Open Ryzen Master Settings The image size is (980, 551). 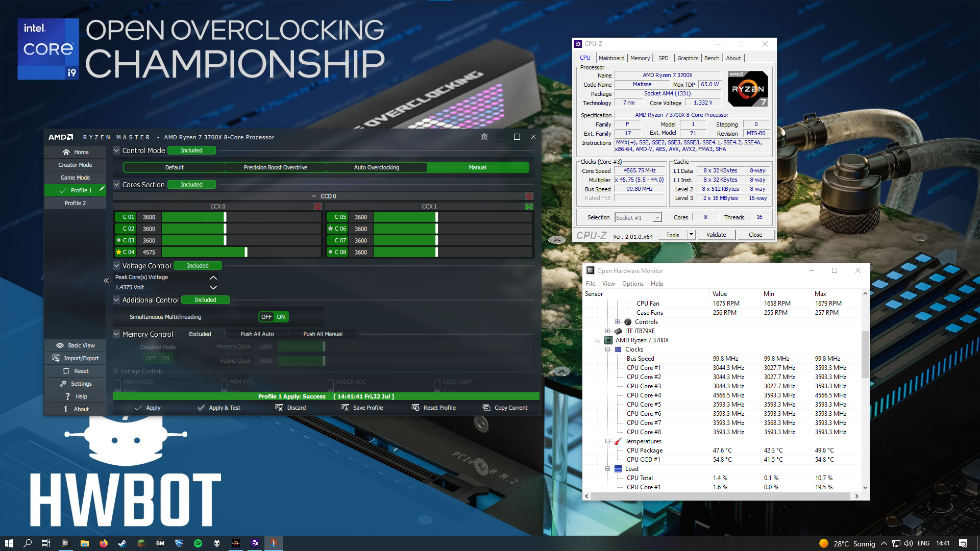tap(75, 384)
